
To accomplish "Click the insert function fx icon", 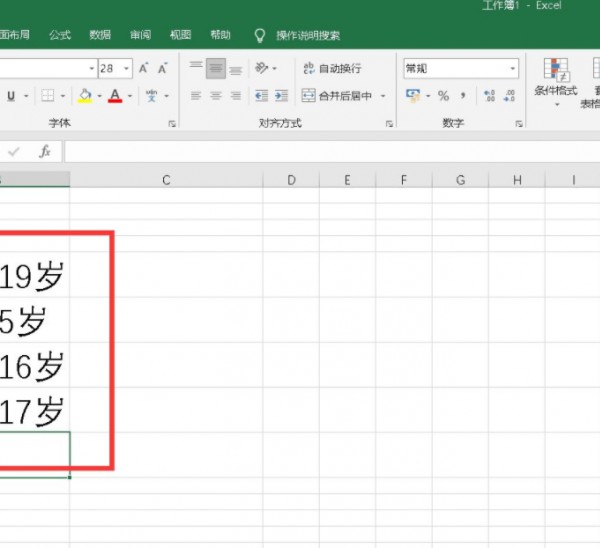I will [45, 152].
